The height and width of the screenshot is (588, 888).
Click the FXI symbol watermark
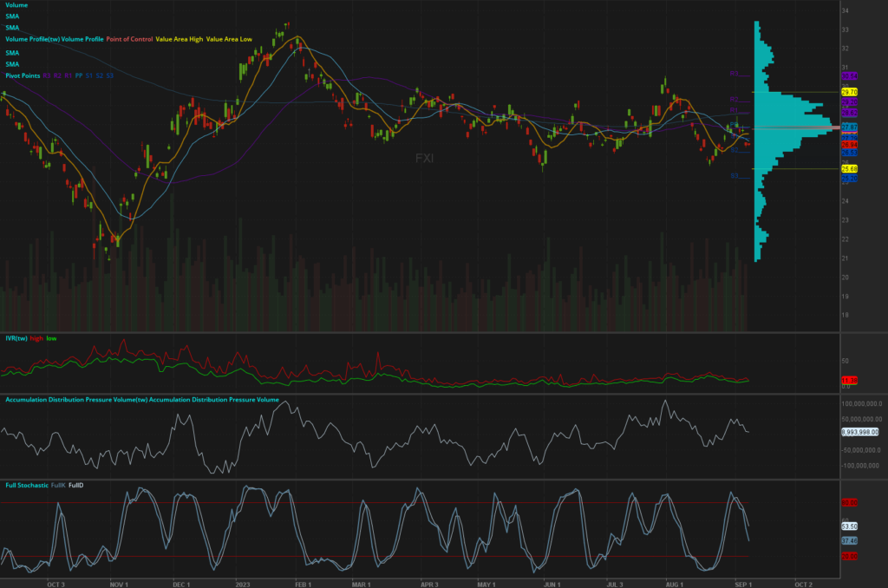click(x=425, y=158)
